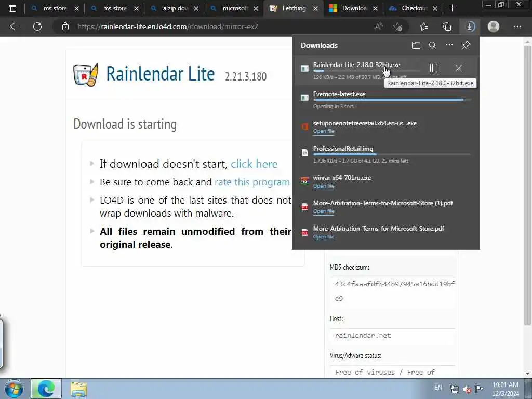The height and width of the screenshot is (399, 532).
Task: Click the WinRAR installer file icon
Action: click(304, 181)
